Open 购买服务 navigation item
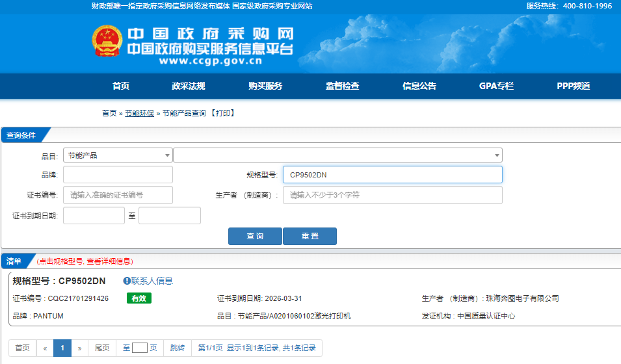The width and height of the screenshot is (621, 364). 265,86
